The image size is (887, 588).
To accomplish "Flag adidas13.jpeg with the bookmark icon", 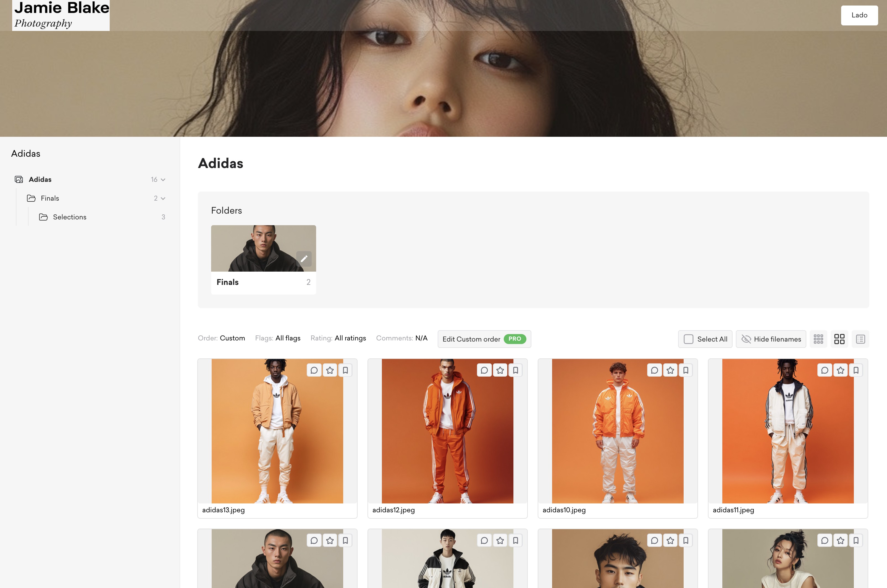I will click(345, 371).
